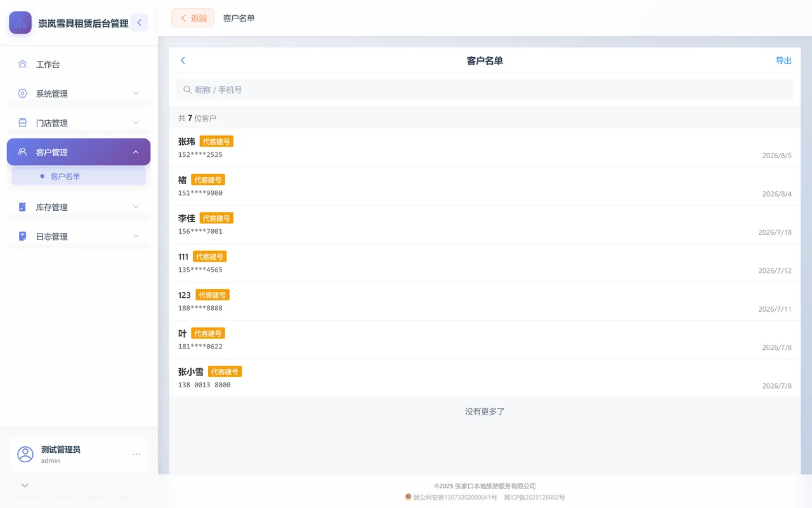
Task: Click phone number 188****8888
Action: click(x=200, y=308)
